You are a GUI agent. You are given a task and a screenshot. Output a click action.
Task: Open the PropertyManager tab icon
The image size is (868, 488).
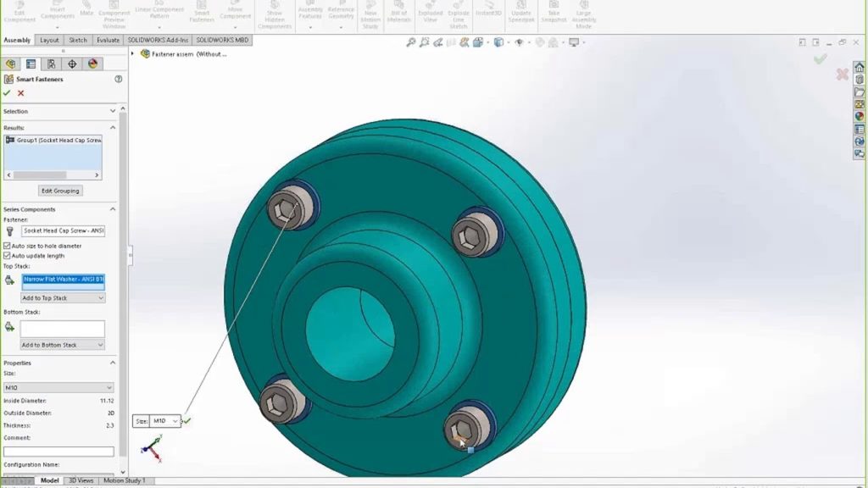point(31,64)
